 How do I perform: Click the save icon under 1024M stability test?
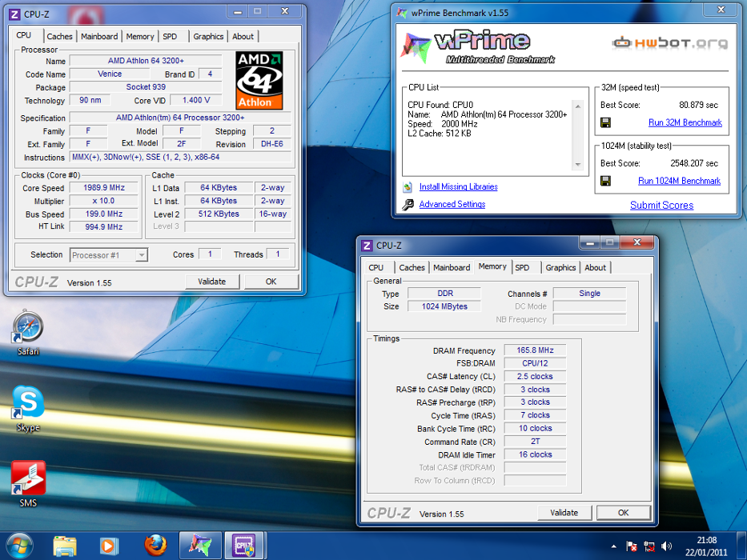(x=605, y=181)
